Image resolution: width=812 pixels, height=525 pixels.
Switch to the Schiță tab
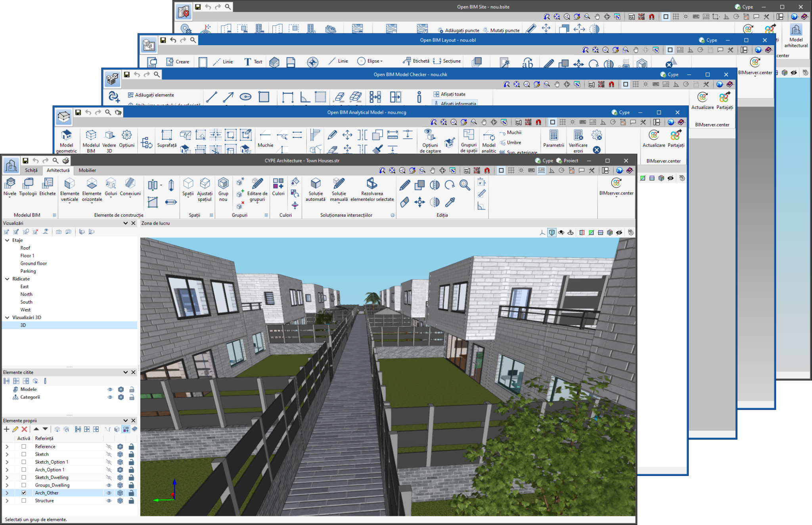pyautogui.click(x=31, y=170)
